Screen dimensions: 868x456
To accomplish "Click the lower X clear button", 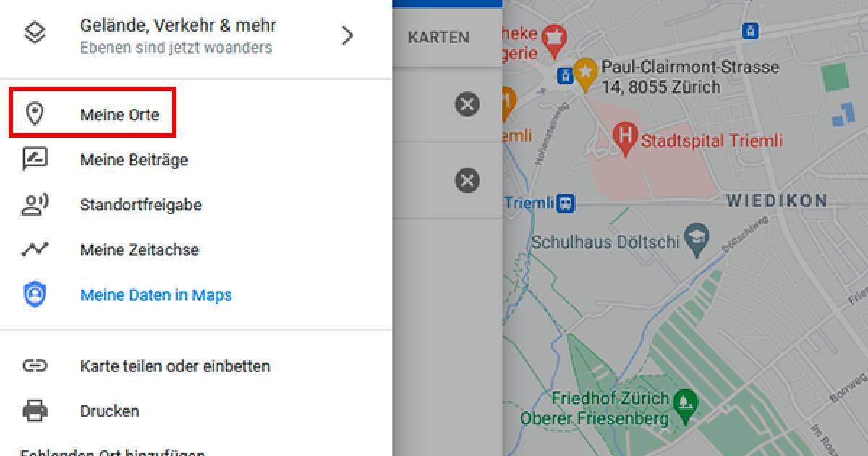I will click(x=467, y=180).
